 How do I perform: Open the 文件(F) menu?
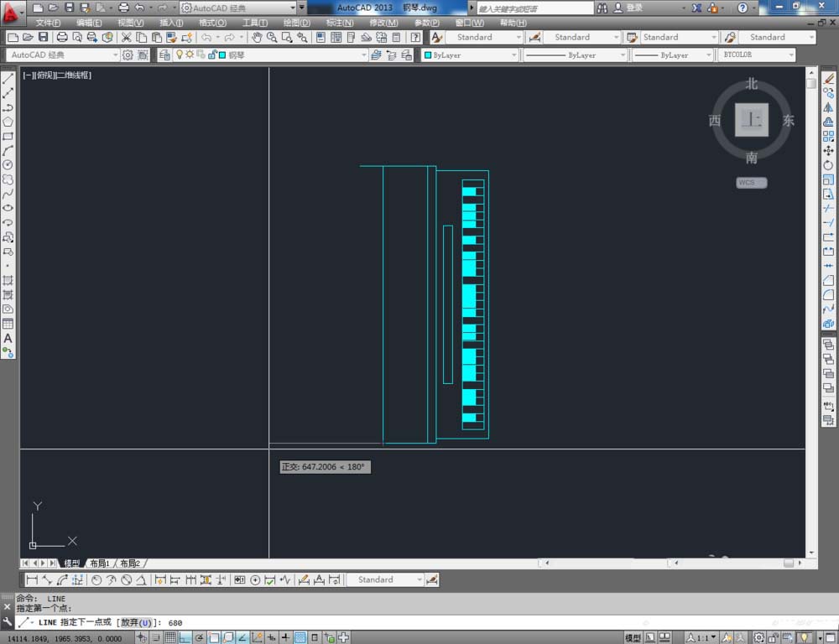pos(48,23)
